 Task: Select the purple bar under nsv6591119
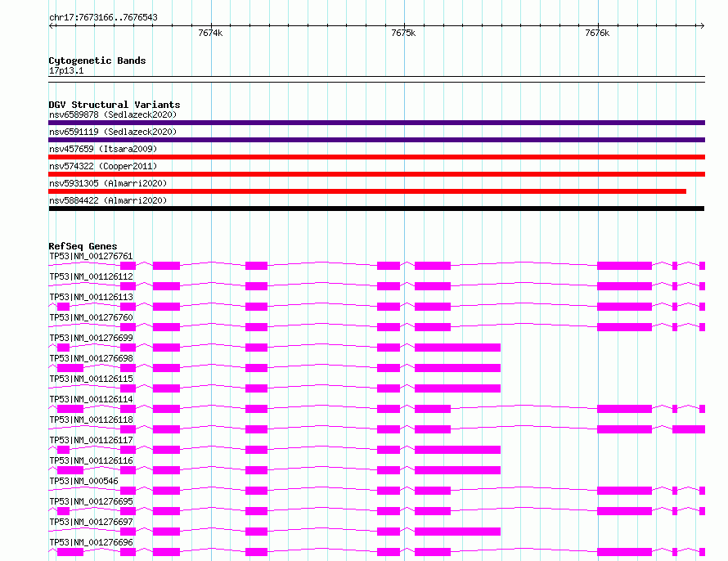coord(376,140)
